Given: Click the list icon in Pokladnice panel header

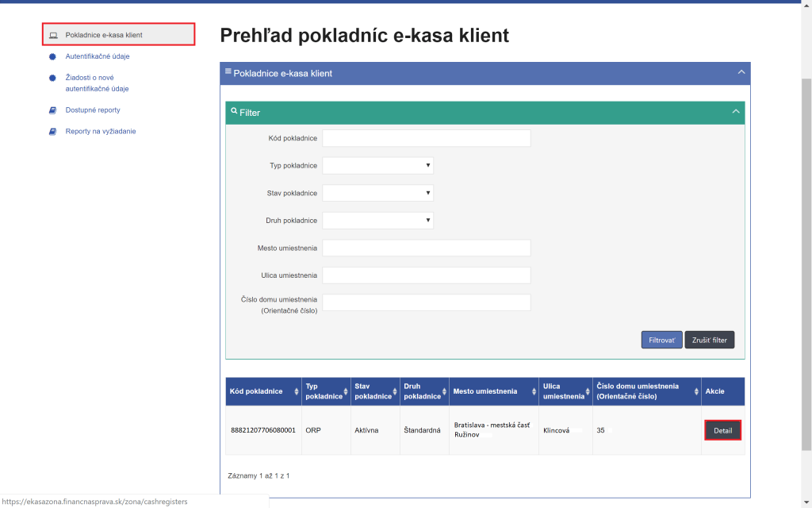Looking at the screenshot, I should [228, 71].
